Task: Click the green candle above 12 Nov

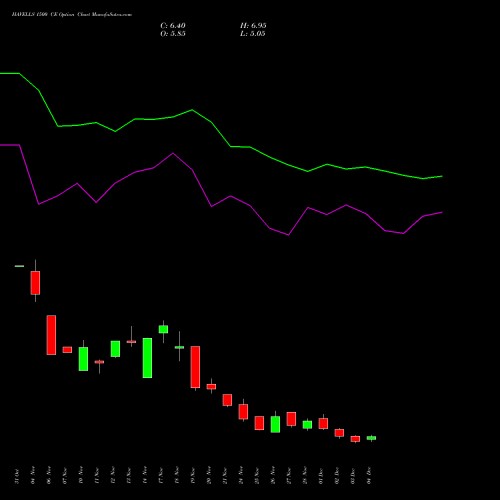Action: tap(115, 349)
